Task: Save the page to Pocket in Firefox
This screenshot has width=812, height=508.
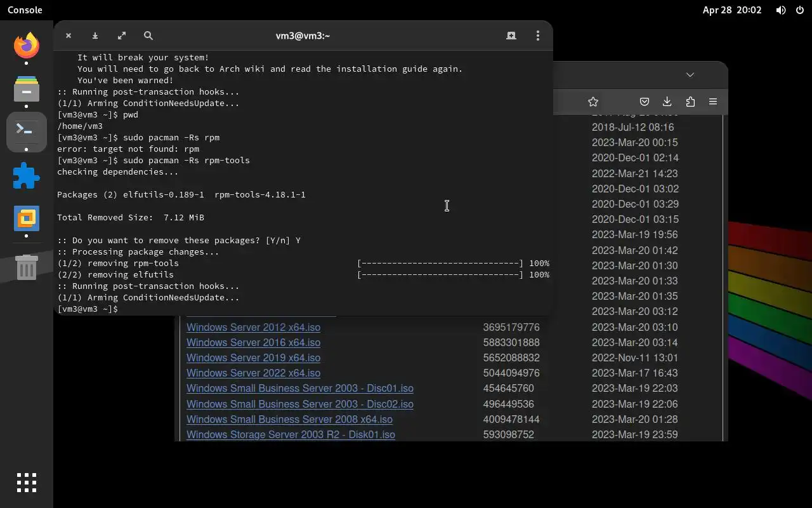Action: click(645, 102)
